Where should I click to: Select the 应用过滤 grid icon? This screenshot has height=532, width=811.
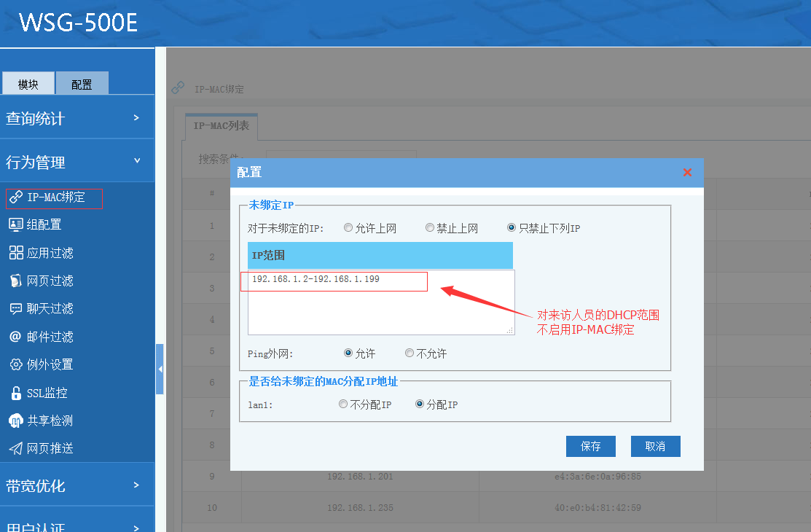(15, 253)
